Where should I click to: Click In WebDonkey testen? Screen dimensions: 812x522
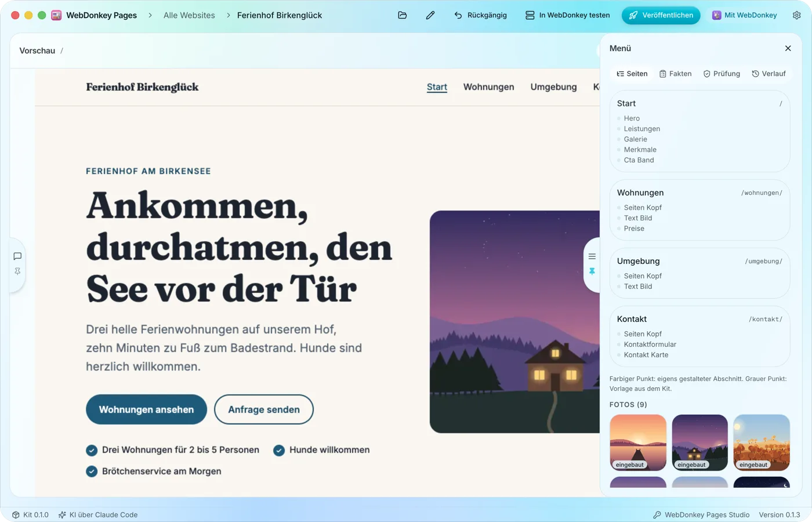[x=568, y=15]
